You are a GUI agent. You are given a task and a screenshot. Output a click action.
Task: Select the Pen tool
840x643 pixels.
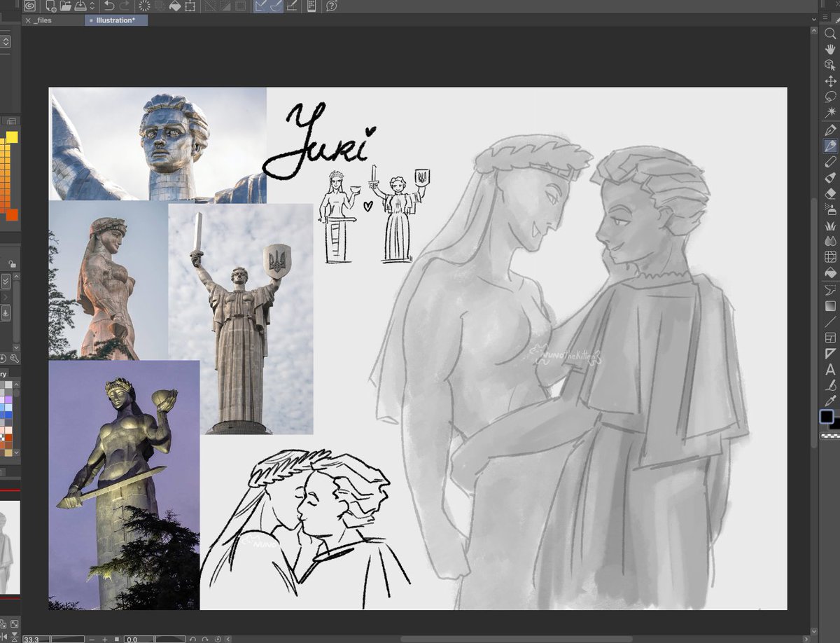click(830, 130)
